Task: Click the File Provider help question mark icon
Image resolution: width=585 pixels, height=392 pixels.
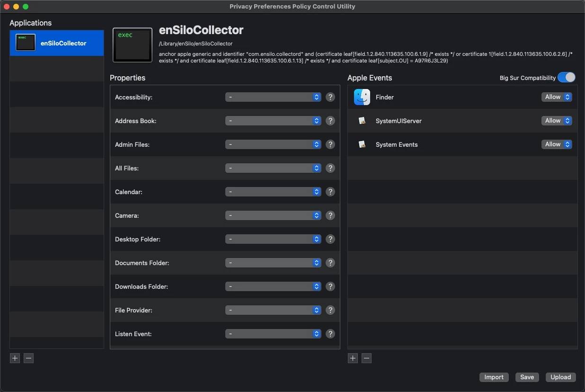Action: pos(331,310)
